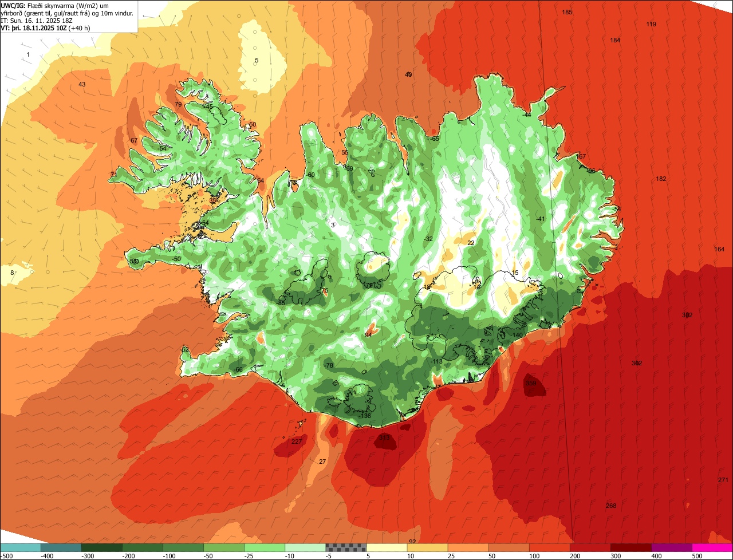Pick the light green swatch between -25 and -10
The image size is (733, 560).
(x=265, y=547)
